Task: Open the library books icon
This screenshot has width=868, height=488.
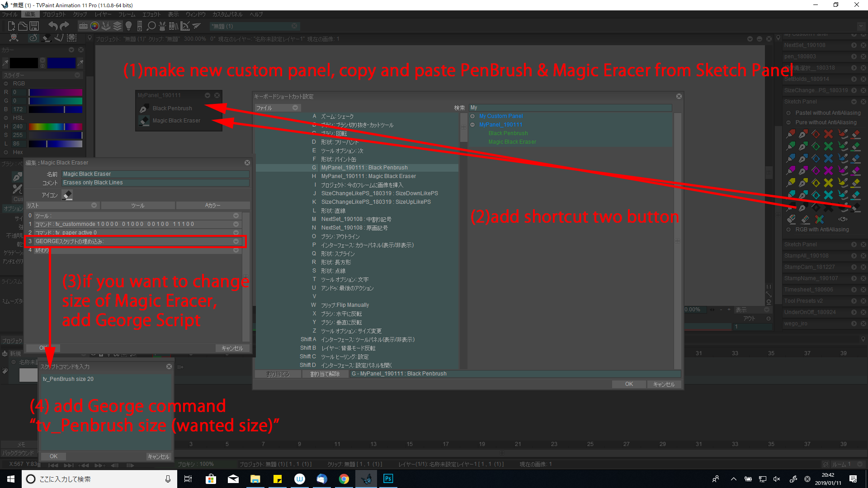Action: coord(174,26)
